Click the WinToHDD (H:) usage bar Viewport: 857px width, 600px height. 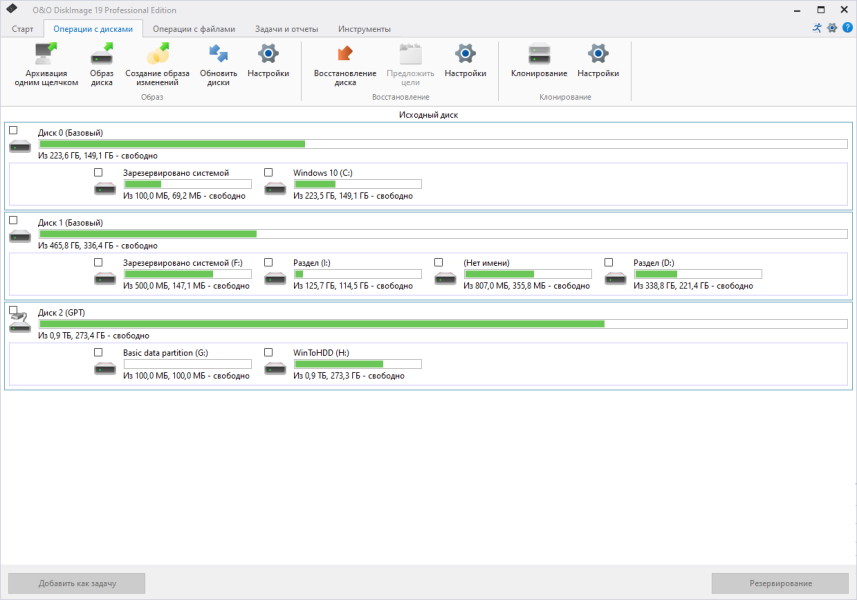click(357, 364)
